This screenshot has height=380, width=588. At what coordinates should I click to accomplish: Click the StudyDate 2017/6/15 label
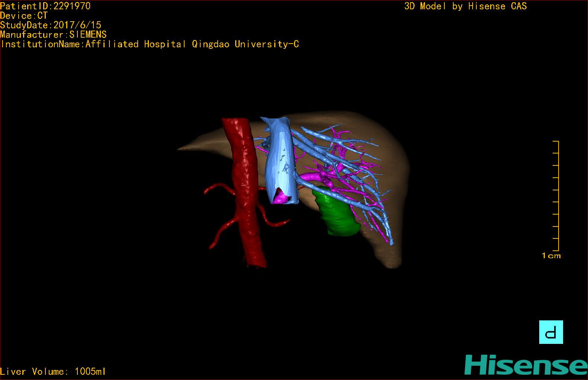(51, 25)
